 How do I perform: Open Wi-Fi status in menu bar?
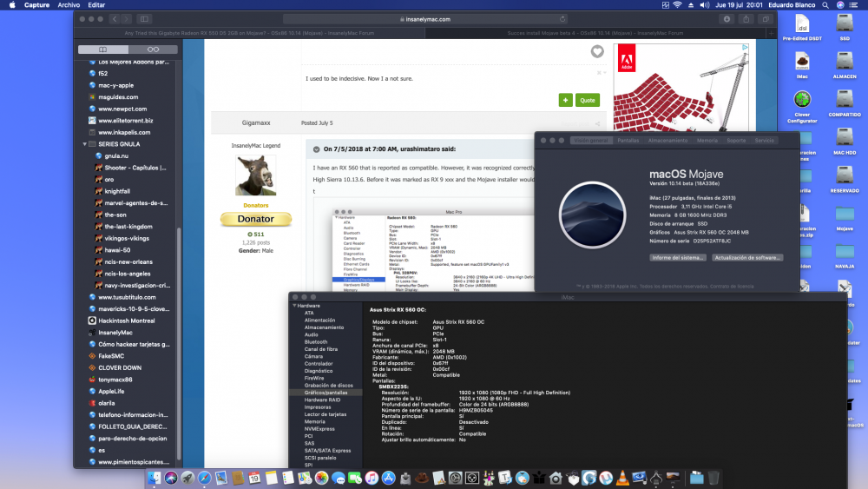pyautogui.click(x=677, y=5)
